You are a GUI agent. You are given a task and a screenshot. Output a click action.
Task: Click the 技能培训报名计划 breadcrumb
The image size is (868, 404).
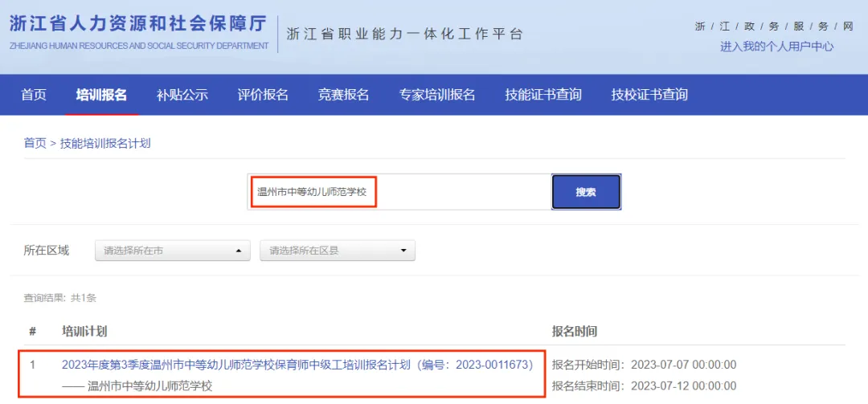tap(105, 143)
